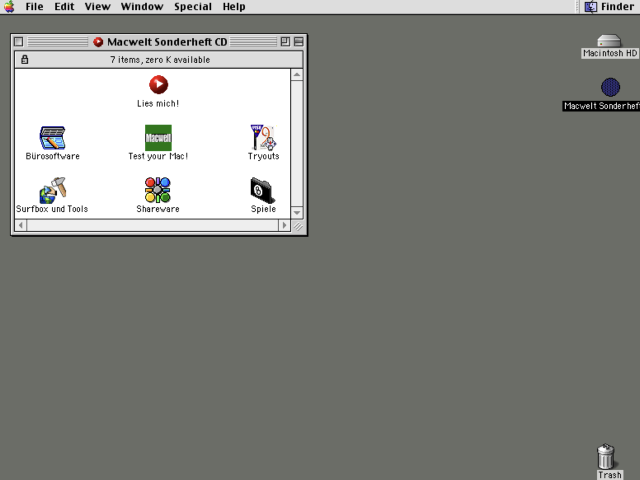
Task: Click the 'Test your Mac!' label
Action: 158,156
